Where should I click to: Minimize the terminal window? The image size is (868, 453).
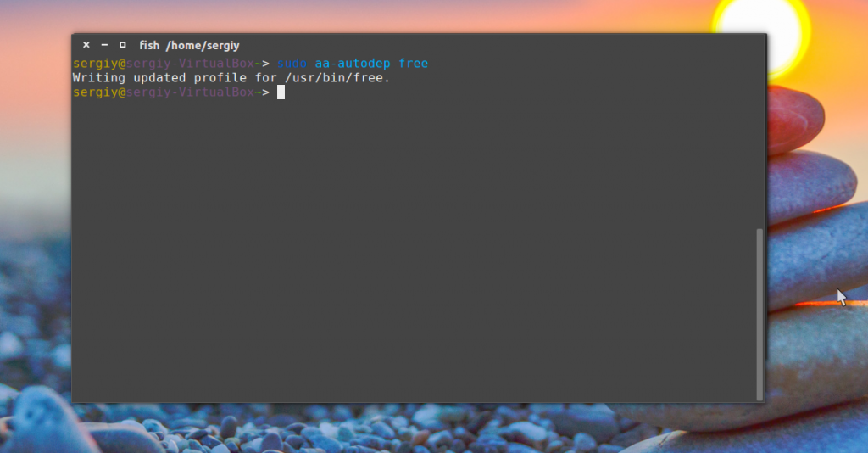coord(104,45)
